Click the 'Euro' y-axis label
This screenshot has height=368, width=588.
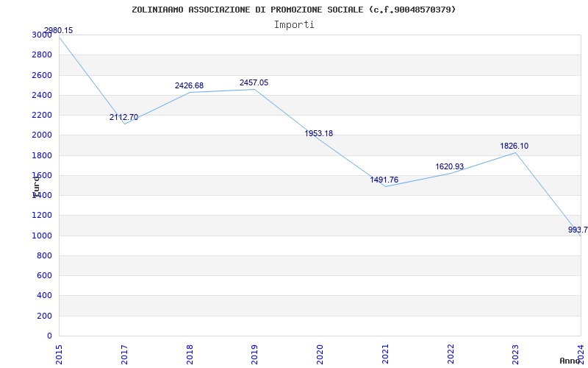pyautogui.click(x=36, y=187)
